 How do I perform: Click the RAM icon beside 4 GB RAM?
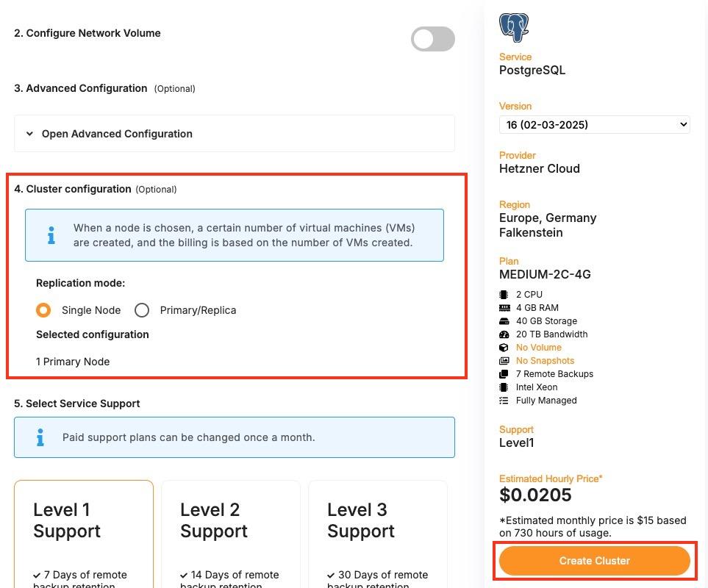(x=504, y=308)
